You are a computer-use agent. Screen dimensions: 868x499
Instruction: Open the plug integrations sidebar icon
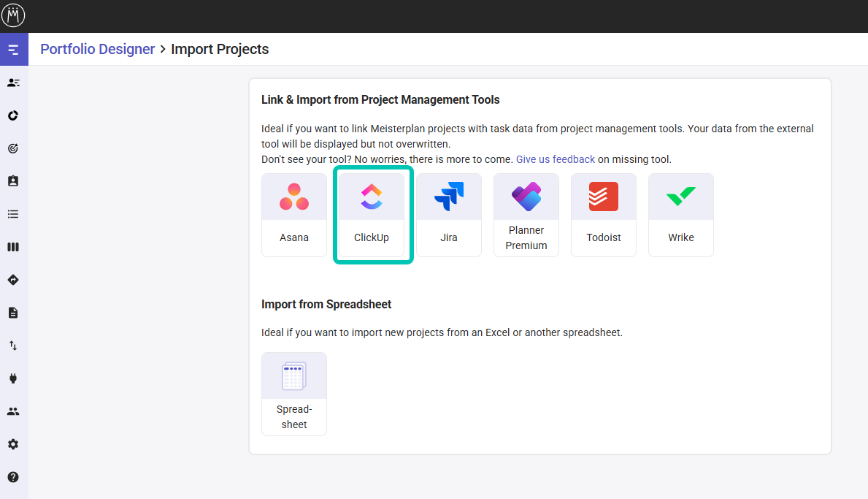13,378
